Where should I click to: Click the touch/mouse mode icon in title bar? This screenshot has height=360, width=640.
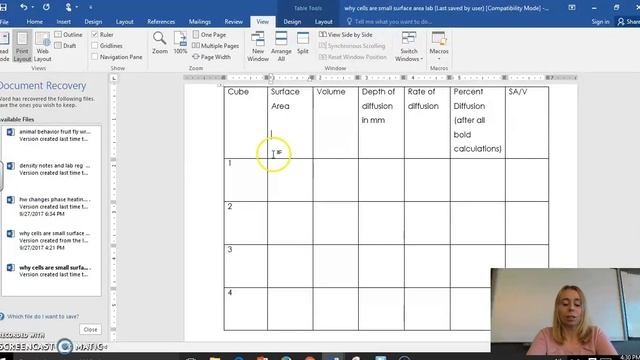(x=68, y=7)
